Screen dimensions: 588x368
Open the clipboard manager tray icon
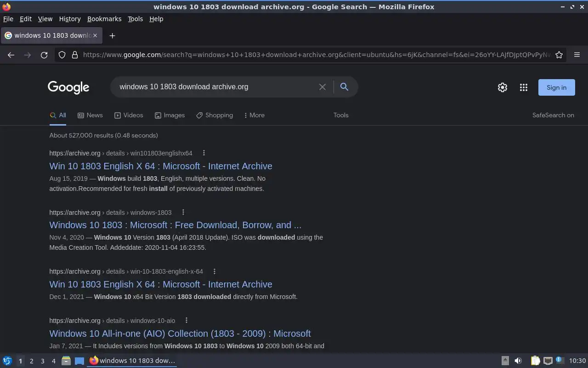pos(535,361)
